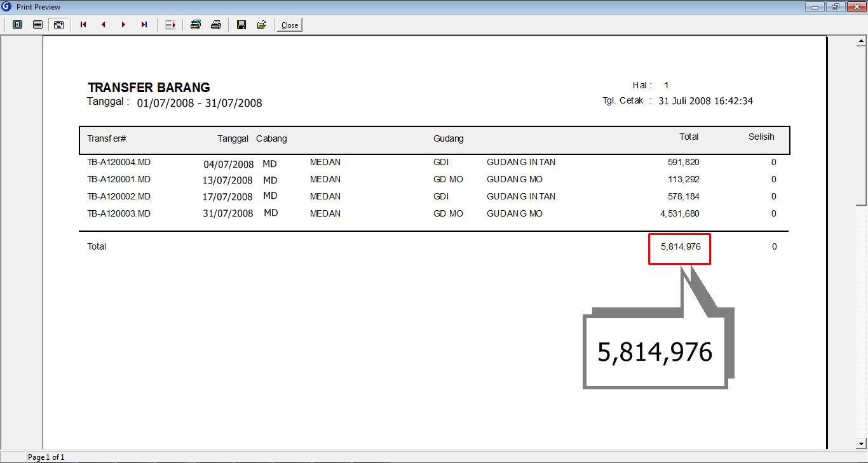Image resolution: width=868 pixels, height=463 pixels.
Task: Jump to the first page
Action: tap(83, 25)
